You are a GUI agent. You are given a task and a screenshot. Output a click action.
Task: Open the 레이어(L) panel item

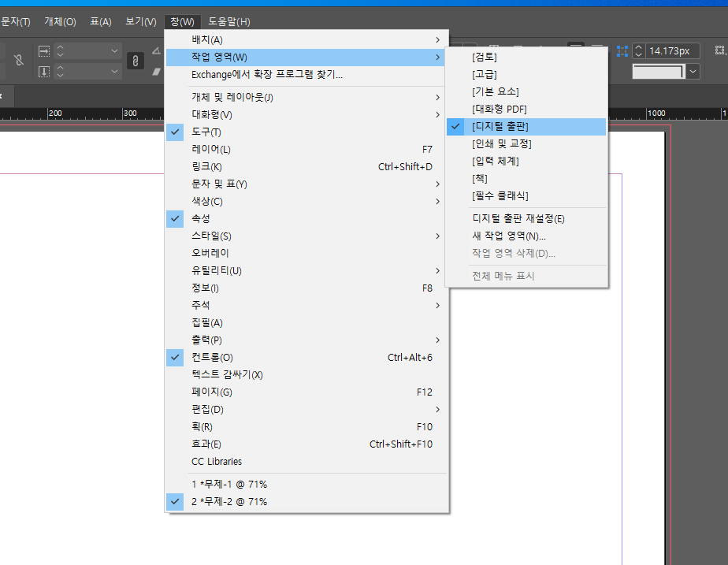[305, 150]
